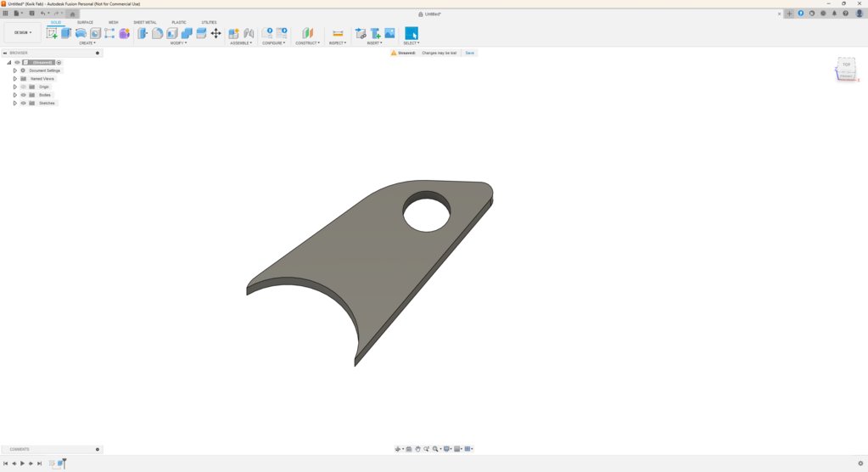The width and height of the screenshot is (868, 472).
Task: Toggle visibility of the Sketches folder
Action: 23,103
